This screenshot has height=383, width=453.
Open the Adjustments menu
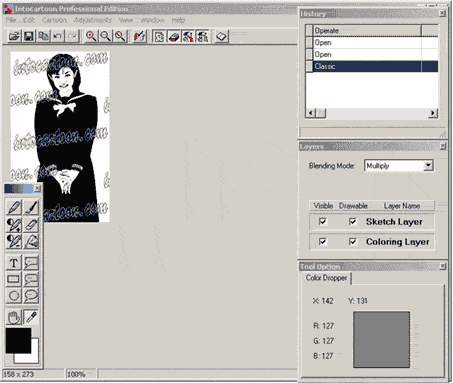pos(93,20)
